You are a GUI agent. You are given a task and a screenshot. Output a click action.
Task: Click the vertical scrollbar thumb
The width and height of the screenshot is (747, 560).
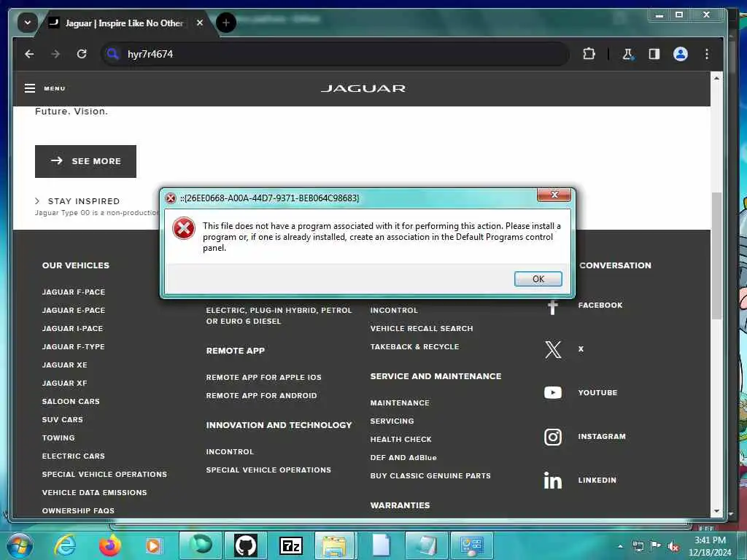click(x=716, y=256)
